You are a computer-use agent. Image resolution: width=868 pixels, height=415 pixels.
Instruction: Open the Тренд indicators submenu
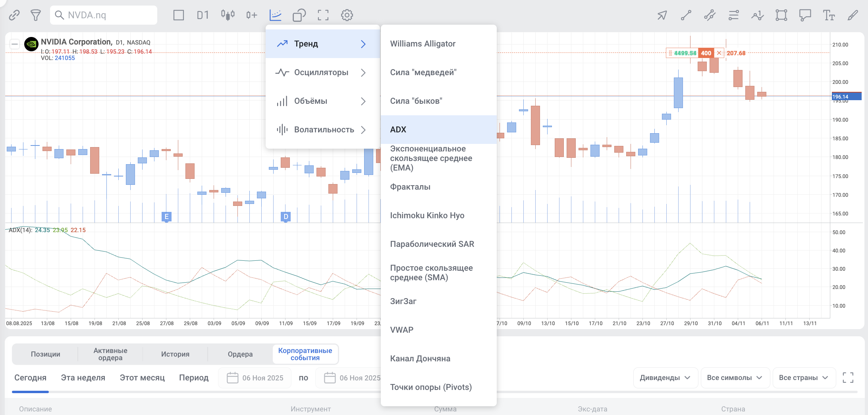coord(323,44)
